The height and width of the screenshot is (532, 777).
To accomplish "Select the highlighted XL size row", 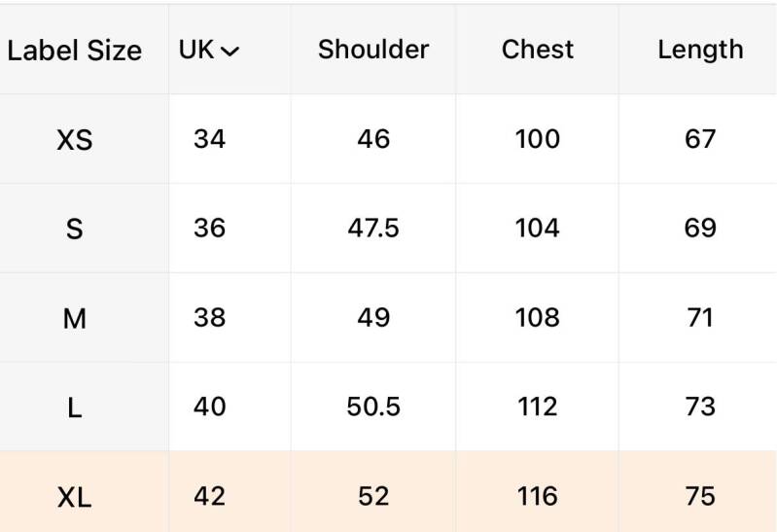I will [75, 497].
